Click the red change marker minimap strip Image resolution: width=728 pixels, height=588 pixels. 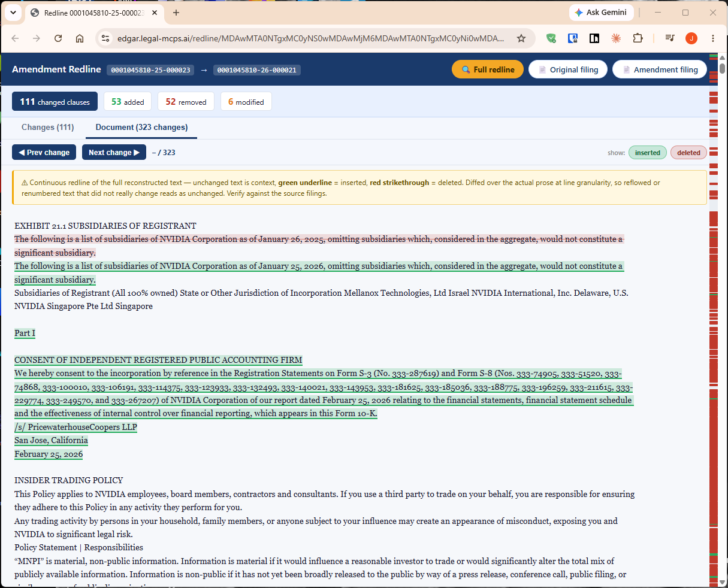[x=713, y=320]
